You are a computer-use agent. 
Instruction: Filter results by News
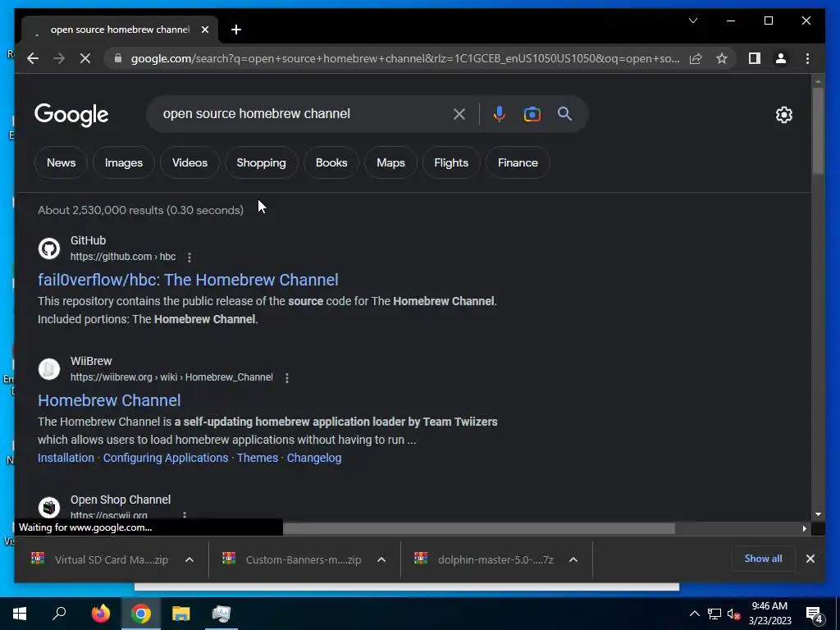coord(61,162)
